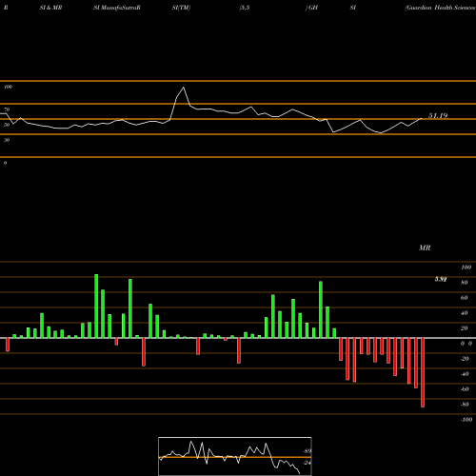Click the 50 level label on RSI axis
Image resolution: width=476 pixels, height=476 pixels.
tap(7, 125)
